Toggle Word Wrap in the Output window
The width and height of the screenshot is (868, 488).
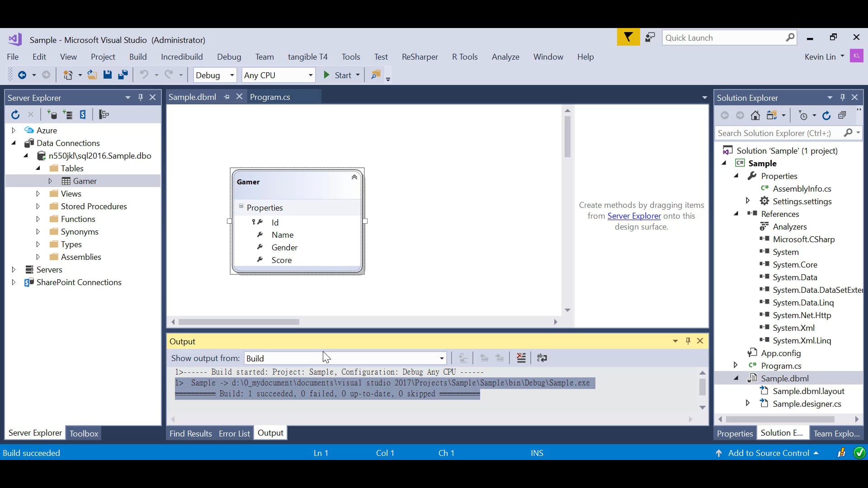click(543, 358)
